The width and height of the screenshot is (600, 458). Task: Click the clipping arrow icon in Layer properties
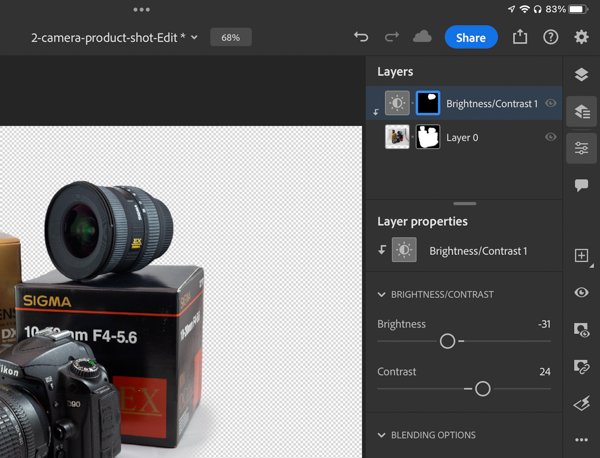[382, 250]
